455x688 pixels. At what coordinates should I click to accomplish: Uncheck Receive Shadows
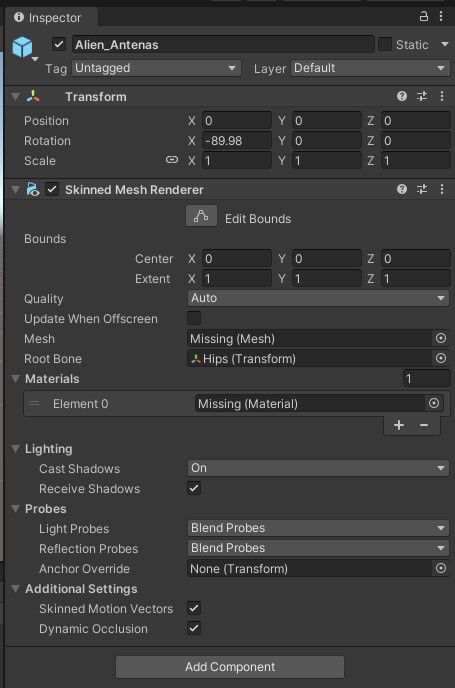pos(193,488)
